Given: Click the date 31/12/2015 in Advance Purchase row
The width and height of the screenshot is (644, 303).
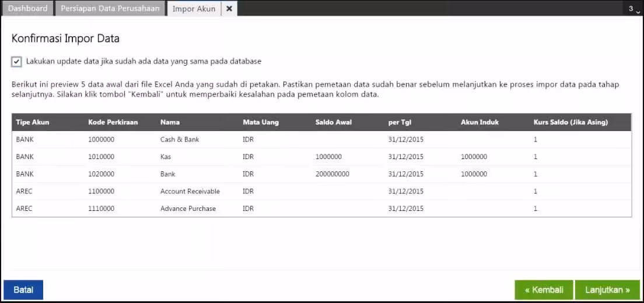Looking at the screenshot, I should coord(406,208).
